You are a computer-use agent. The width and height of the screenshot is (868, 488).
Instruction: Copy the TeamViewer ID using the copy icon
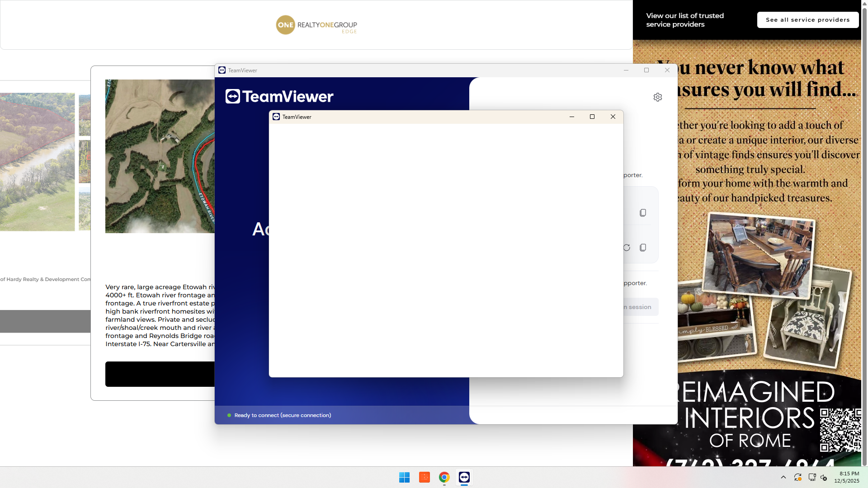642,212
